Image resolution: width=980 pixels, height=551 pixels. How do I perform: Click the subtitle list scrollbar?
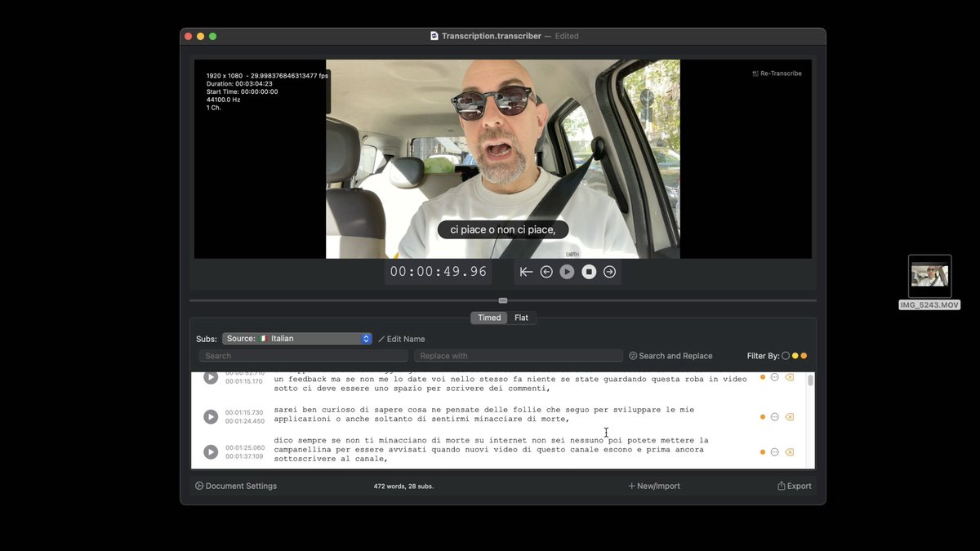[810, 380]
